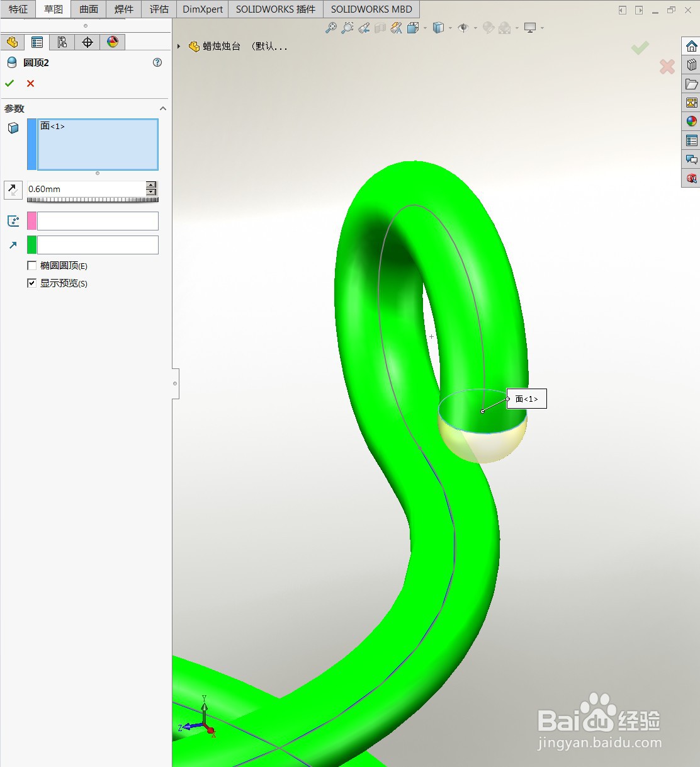Open the View Orientation dropdown arrow

click(x=426, y=28)
